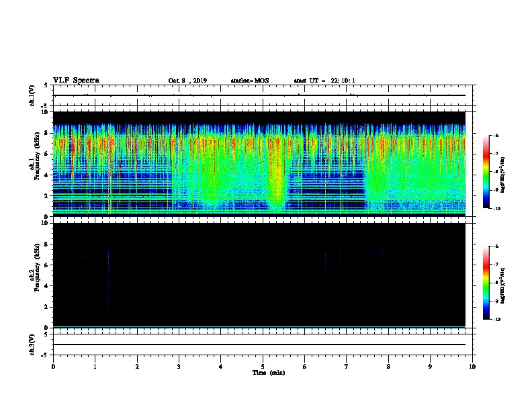532x411 pixels.
Task: Click the ch.2 spectrogram color scale bar
Action: pyautogui.click(x=486, y=283)
